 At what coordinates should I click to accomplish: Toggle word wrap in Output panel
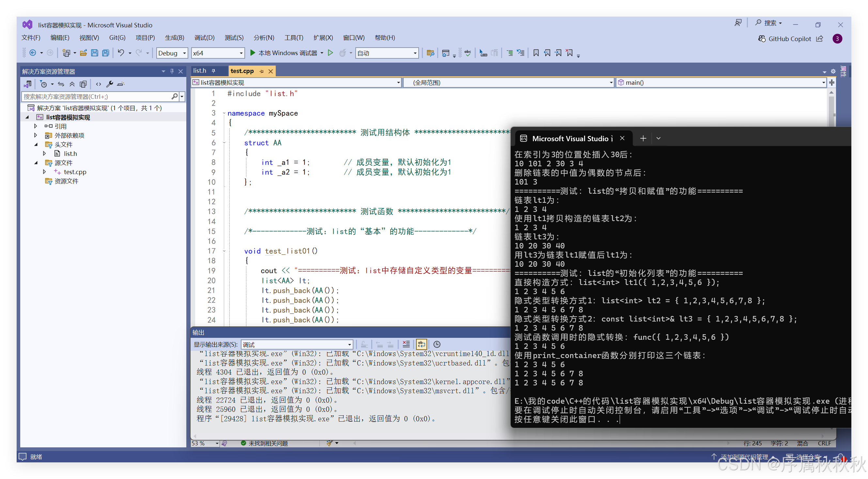(422, 344)
